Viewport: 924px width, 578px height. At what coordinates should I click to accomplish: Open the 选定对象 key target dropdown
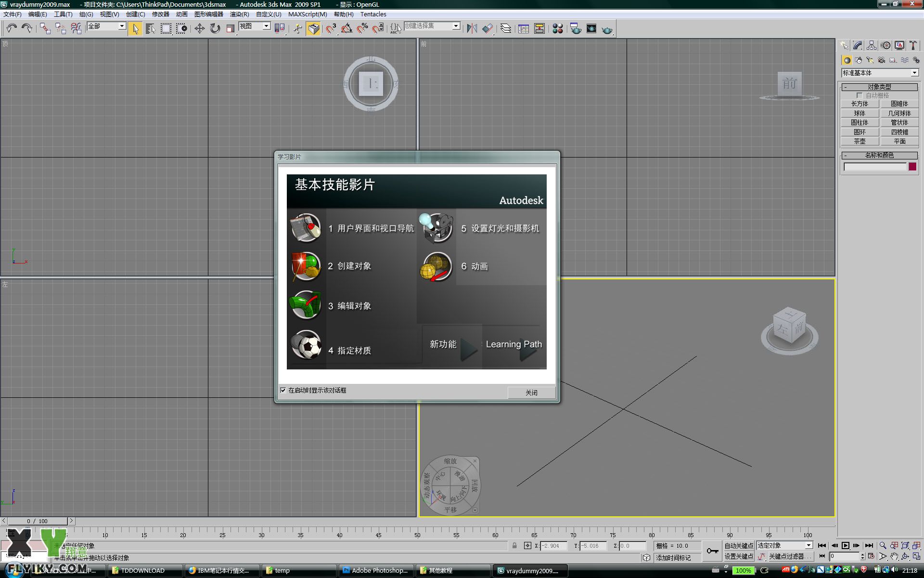point(784,545)
